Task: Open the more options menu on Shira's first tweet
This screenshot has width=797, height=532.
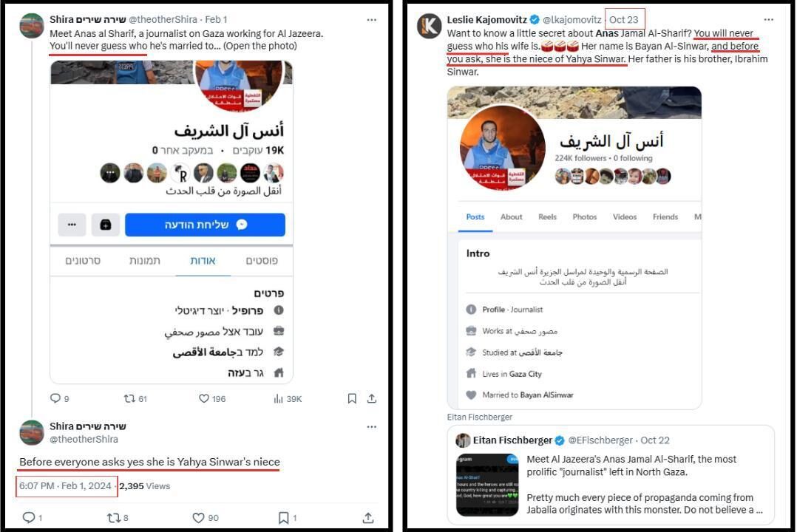Action: [372, 20]
